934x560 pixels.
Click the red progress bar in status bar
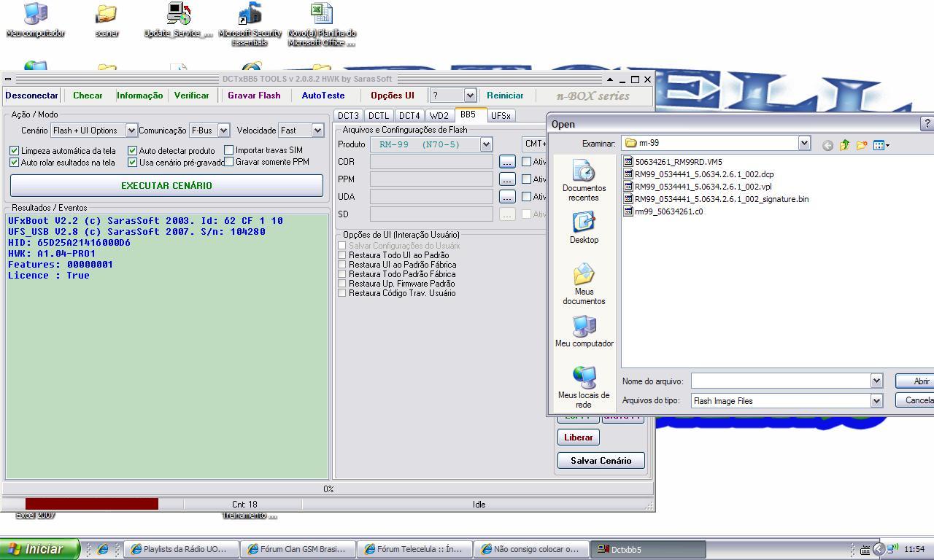tap(91, 504)
